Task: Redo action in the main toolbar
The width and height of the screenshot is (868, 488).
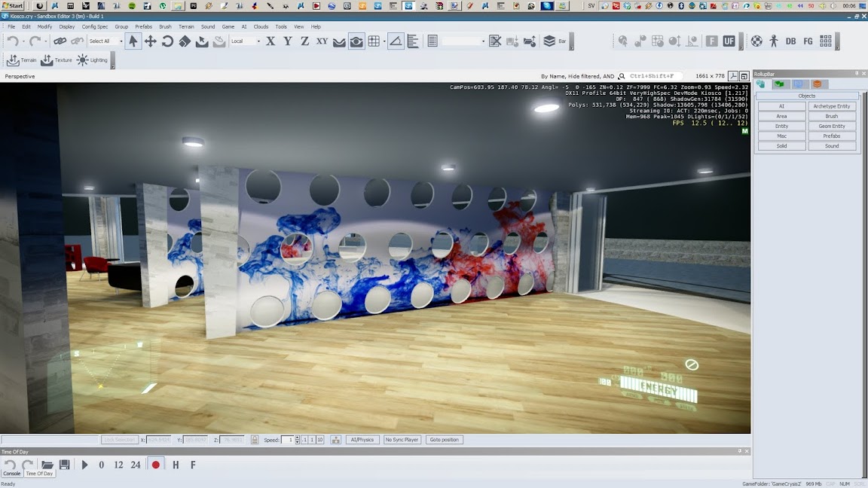Action: click(35, 41)
